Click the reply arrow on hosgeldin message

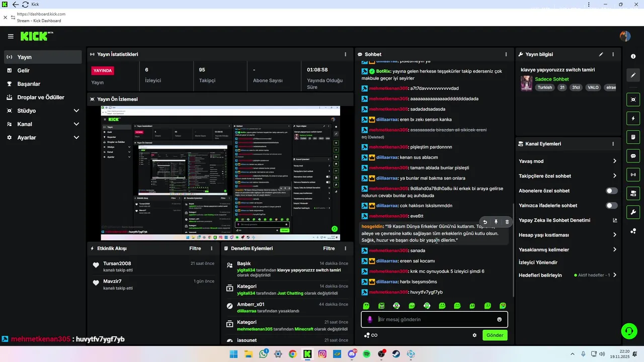(x=485, y=222)
